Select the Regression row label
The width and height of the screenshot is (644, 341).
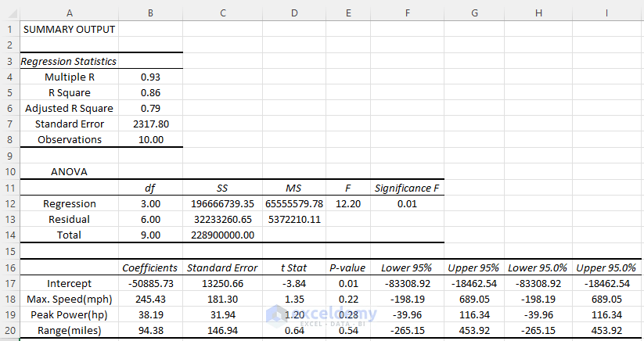tap(70, 203)
